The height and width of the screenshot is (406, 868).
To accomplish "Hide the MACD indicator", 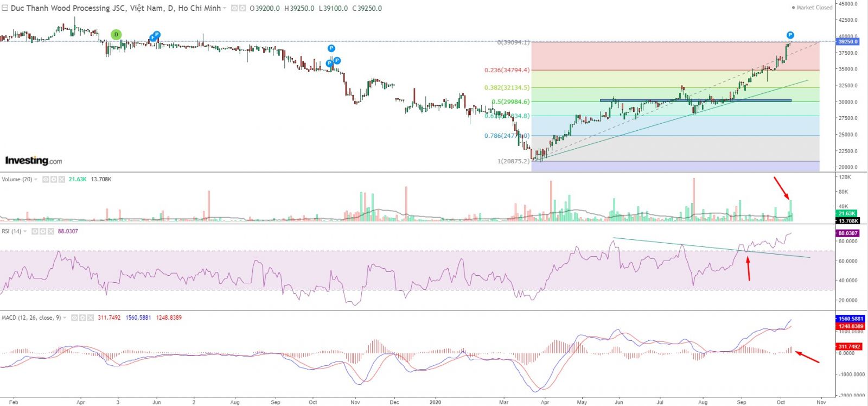I will coord(75,318).
